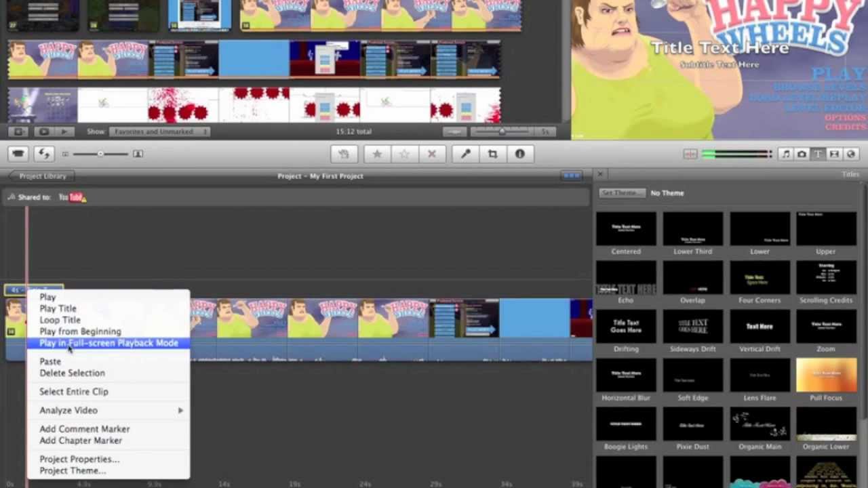Image resolution: width=868 pixels, height=488 pixels.
Task: Toggle audio skimming
Action: pyautogui.click(x=690, y=154)
